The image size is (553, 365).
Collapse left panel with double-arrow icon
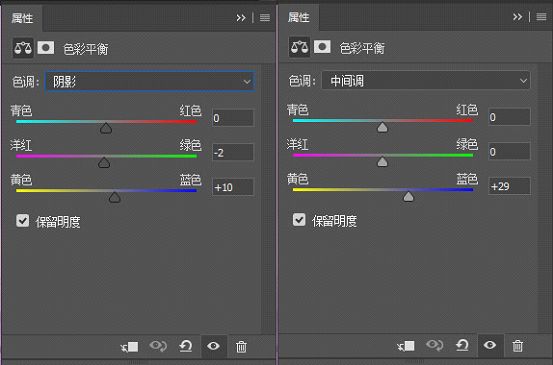click(x=241, y=18)
